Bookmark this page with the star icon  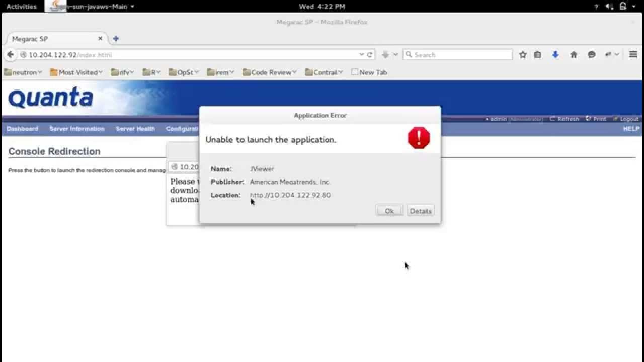(523, 55)
